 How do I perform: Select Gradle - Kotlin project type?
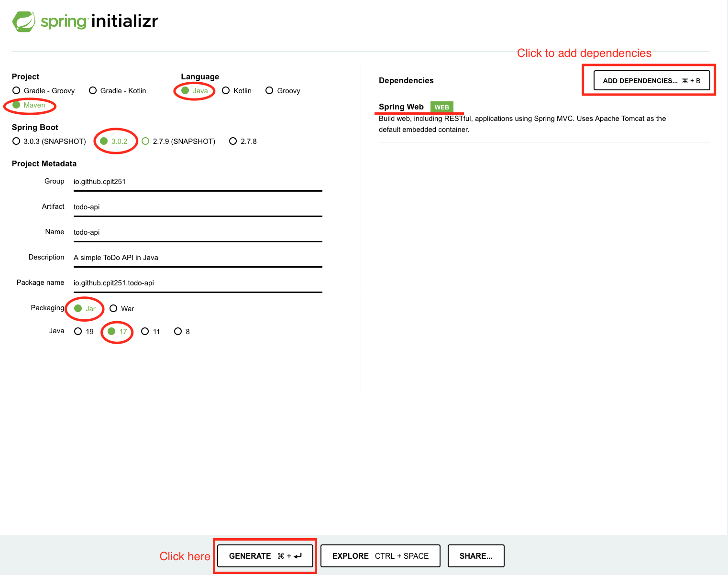pyautogui.click(x=118, y=91)
